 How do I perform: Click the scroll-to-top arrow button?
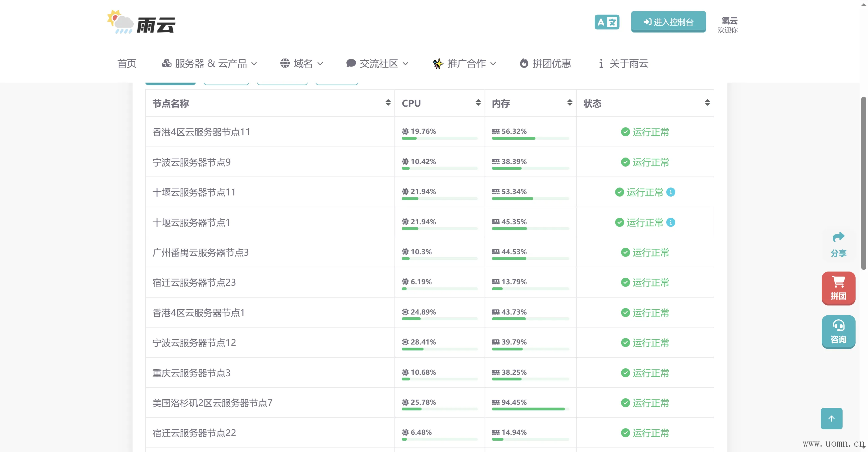[831, 418]
